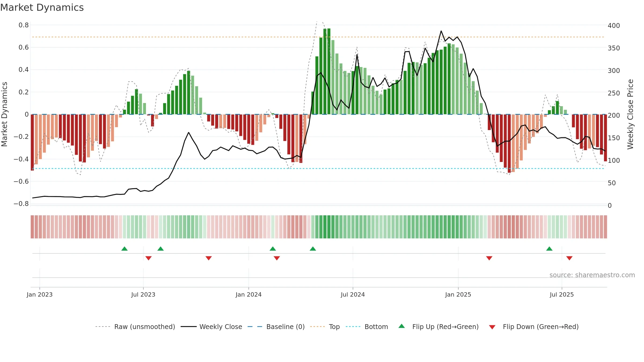The width and height of the screenshot is (644, 362).
Task: Select the red Flip Down triangle in Feb 2025
Action: click(489, 258)
